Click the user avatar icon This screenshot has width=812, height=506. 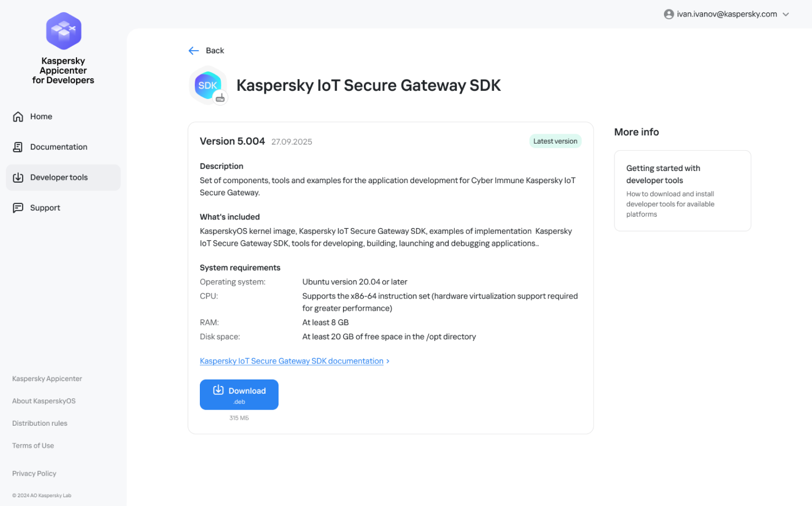pos(669,14)
